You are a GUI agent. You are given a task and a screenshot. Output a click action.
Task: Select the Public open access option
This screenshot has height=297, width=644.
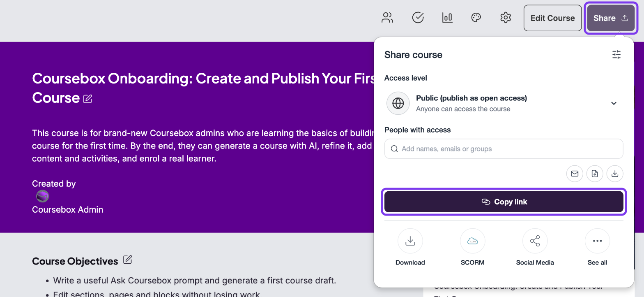click(x=504, y=103)
